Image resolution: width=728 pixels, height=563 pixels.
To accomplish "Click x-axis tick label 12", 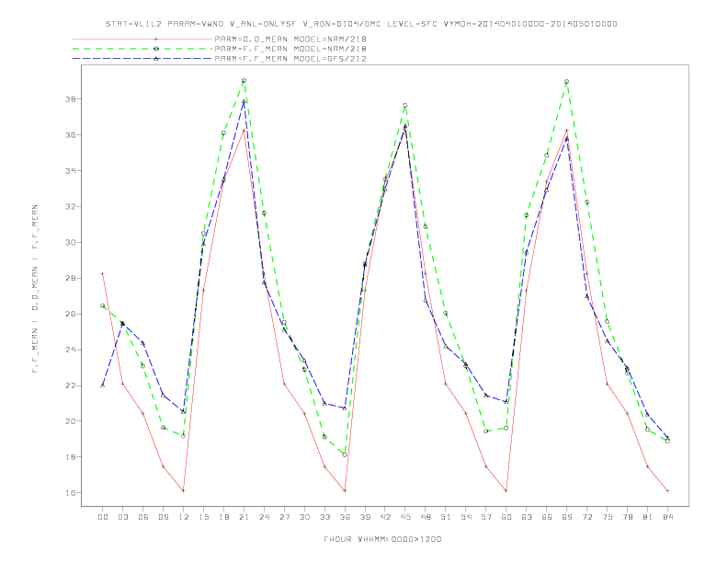I will 184,517.
